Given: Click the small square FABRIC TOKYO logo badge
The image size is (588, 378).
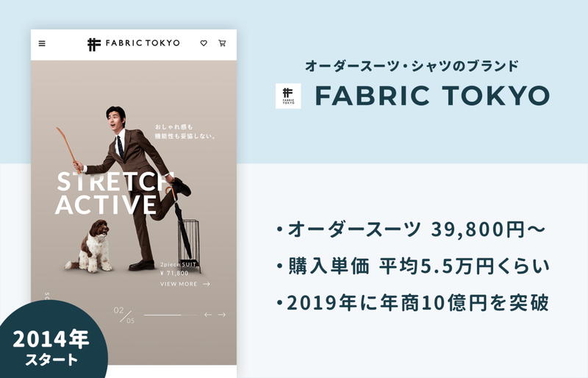Looking at the screenshot, I should click(x=288, y=96).
